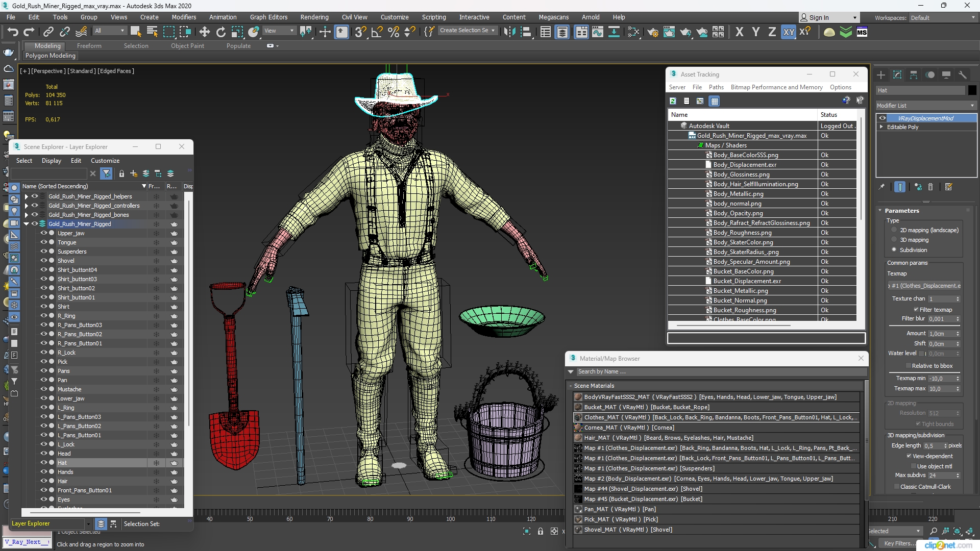
Task: Open Create Selection Set dropdown
Action: point(467,31)
